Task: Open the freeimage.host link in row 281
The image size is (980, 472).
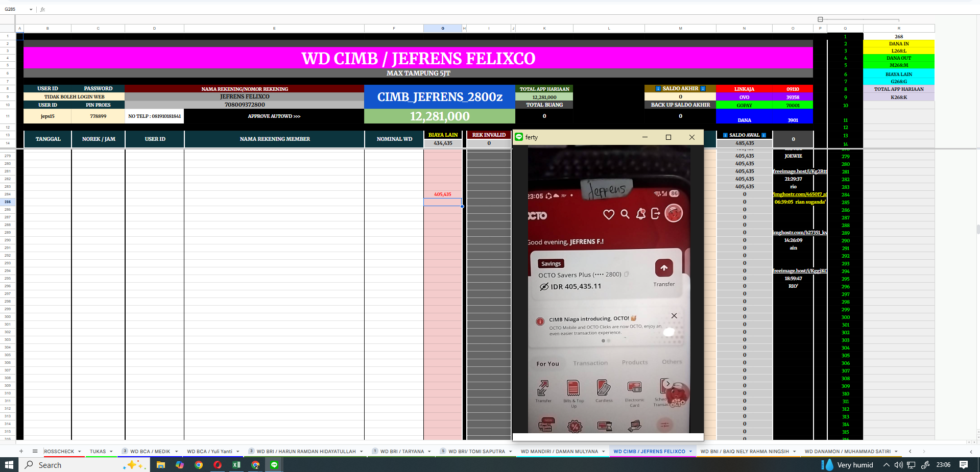Action: click(x=800, y=171)
